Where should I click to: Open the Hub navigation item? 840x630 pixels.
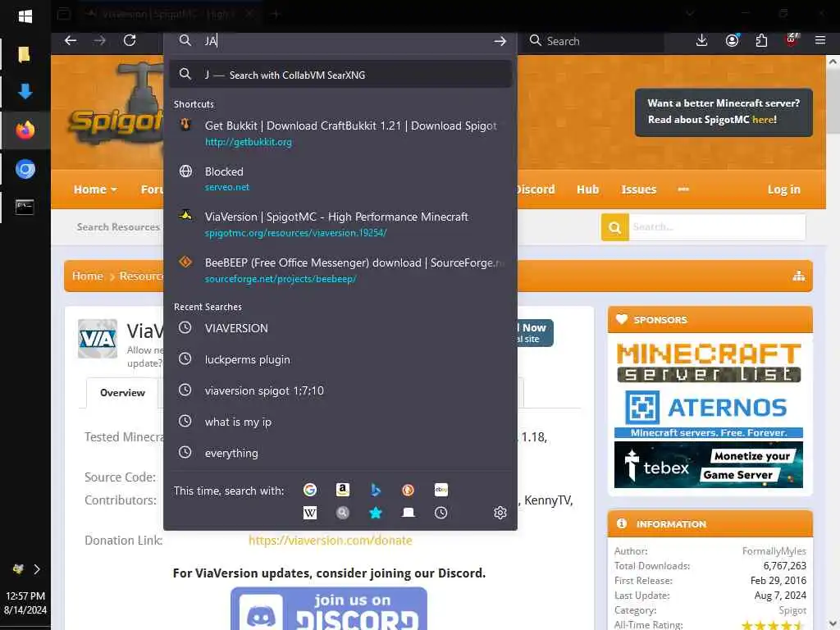(x=587, y=189)
